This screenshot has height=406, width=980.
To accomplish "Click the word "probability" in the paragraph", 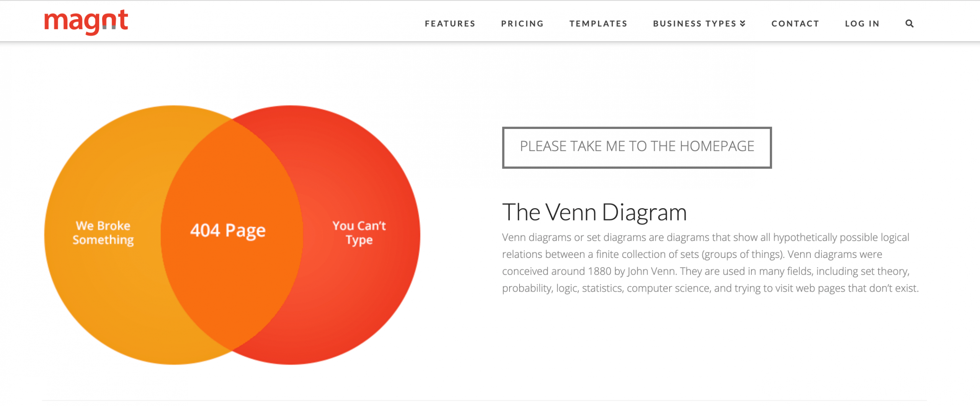I will point(527,288).
